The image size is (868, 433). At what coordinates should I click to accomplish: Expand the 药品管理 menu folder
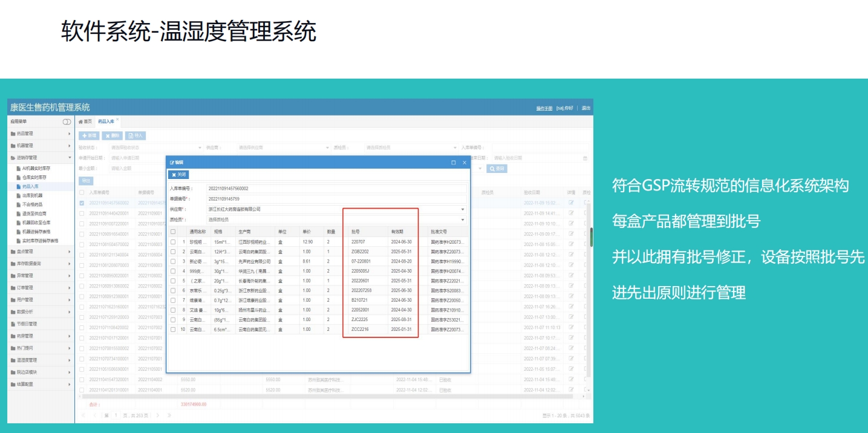tap(41, 134)
